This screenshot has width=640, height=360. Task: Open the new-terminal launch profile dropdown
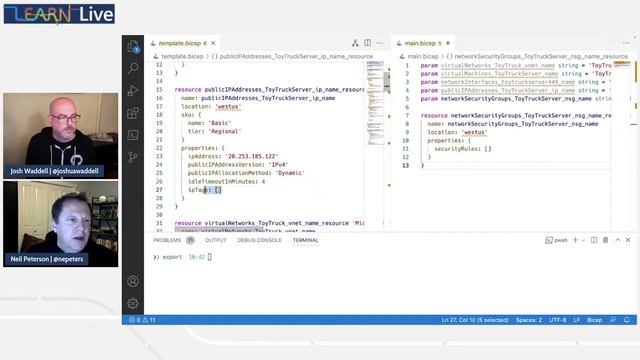[x=583, y=240]
